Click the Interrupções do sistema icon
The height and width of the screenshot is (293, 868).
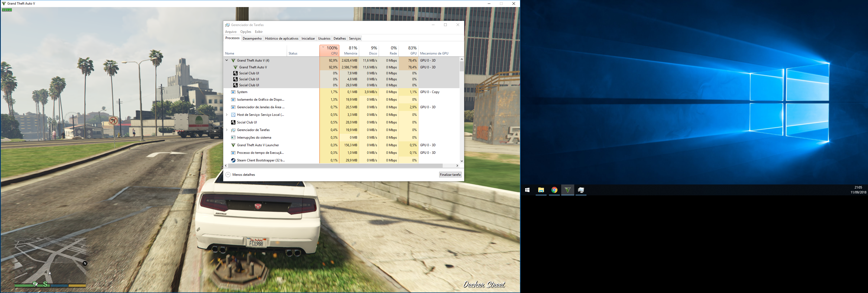(233, 138)
